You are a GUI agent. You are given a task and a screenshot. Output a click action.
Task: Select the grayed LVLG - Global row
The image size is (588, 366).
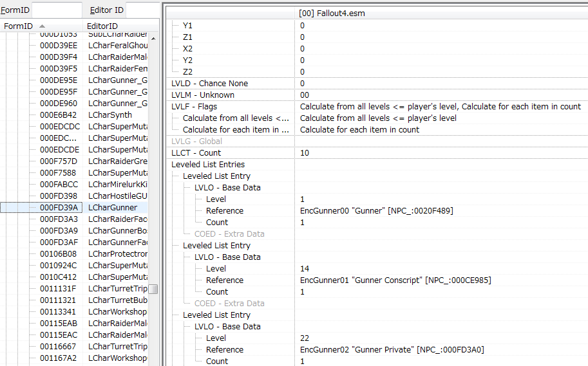click(377, 142)
